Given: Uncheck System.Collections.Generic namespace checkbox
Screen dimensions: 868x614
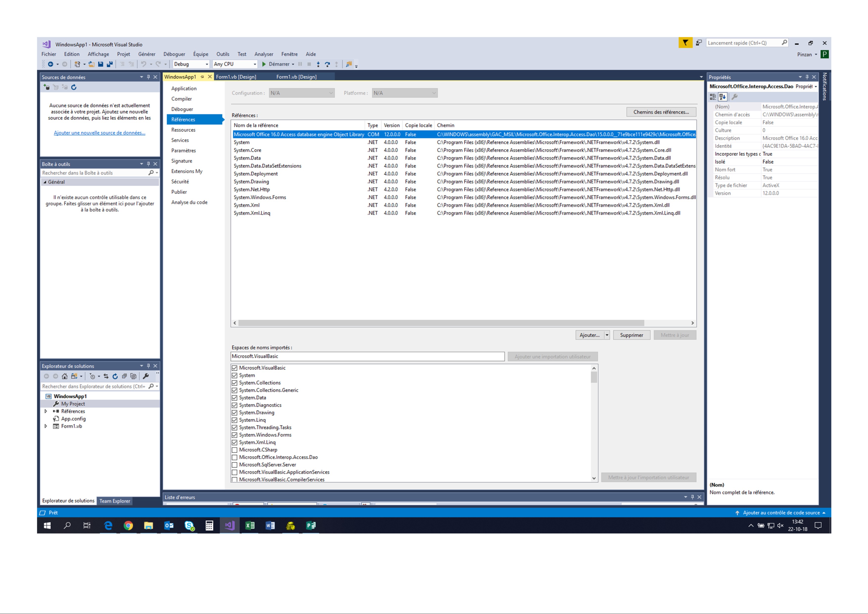Looking at the screenshot, I should click(x=234, y=390).
